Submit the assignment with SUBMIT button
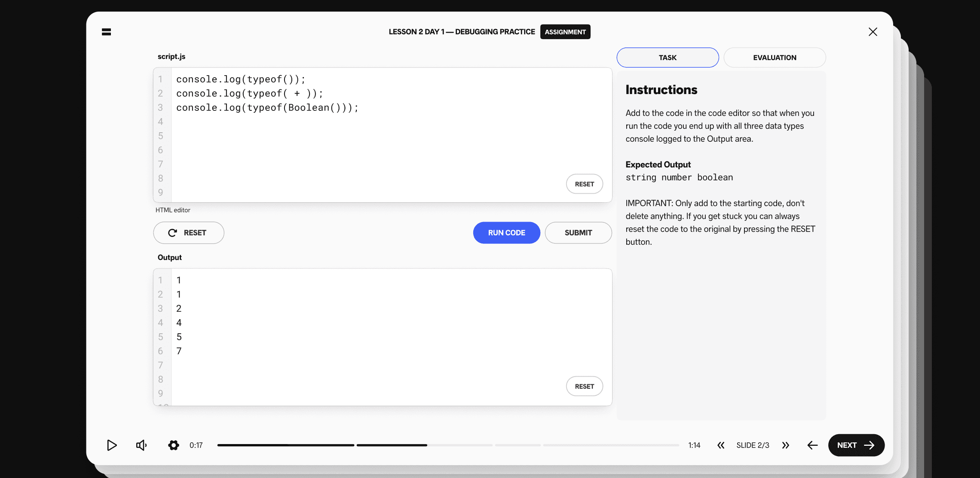The height and width of the screenshot is (478, 980). coord(578,233)
